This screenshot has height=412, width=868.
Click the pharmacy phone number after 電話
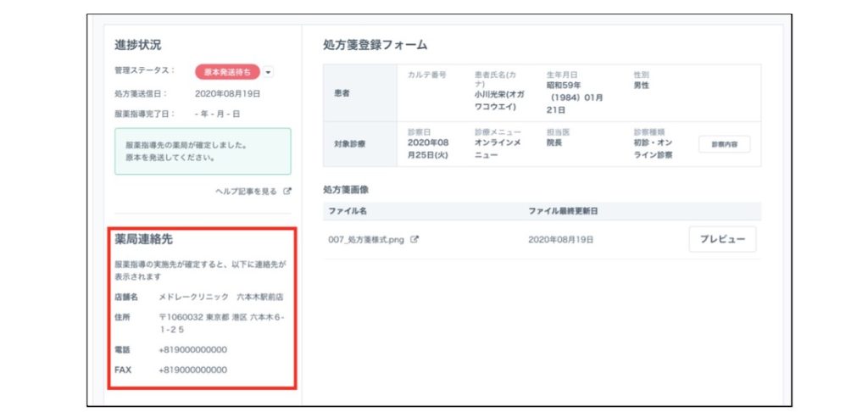[192, 349]
